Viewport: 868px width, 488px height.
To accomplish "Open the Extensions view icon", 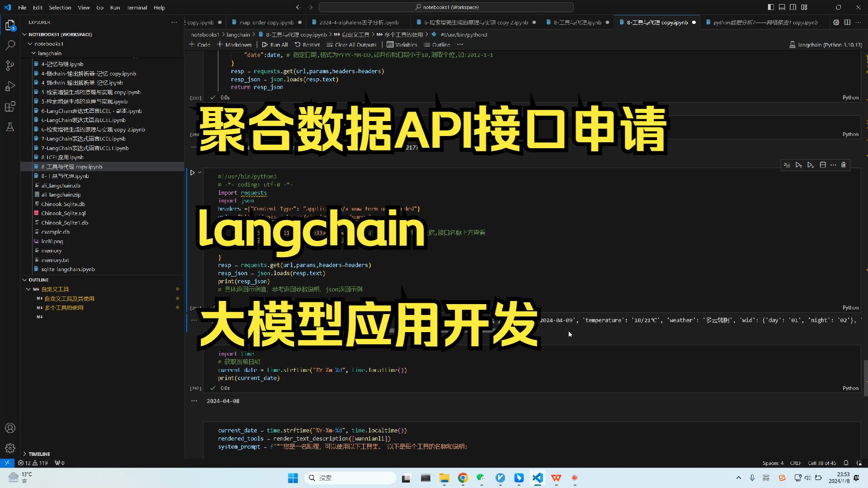I will [x=10, y=107].
